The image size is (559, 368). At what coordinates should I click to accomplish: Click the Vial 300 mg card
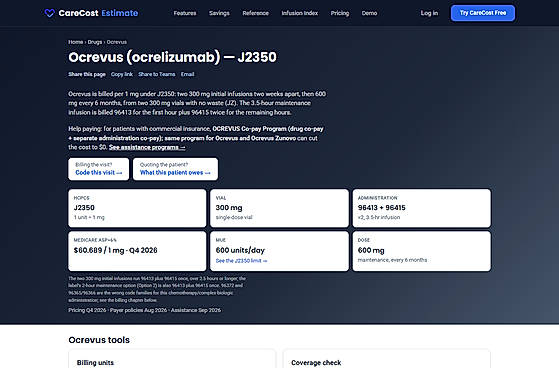click(x=280, y=208)
